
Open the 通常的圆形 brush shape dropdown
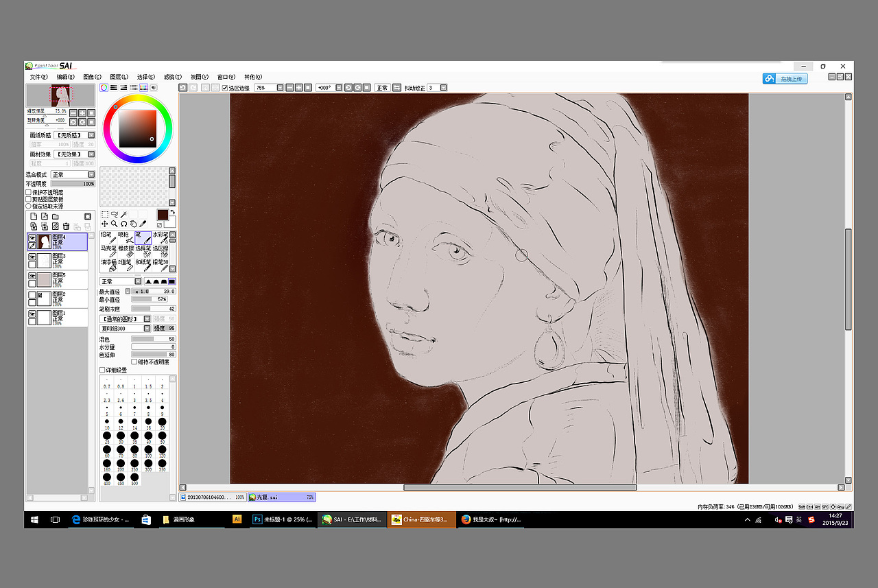coord(125,319)
